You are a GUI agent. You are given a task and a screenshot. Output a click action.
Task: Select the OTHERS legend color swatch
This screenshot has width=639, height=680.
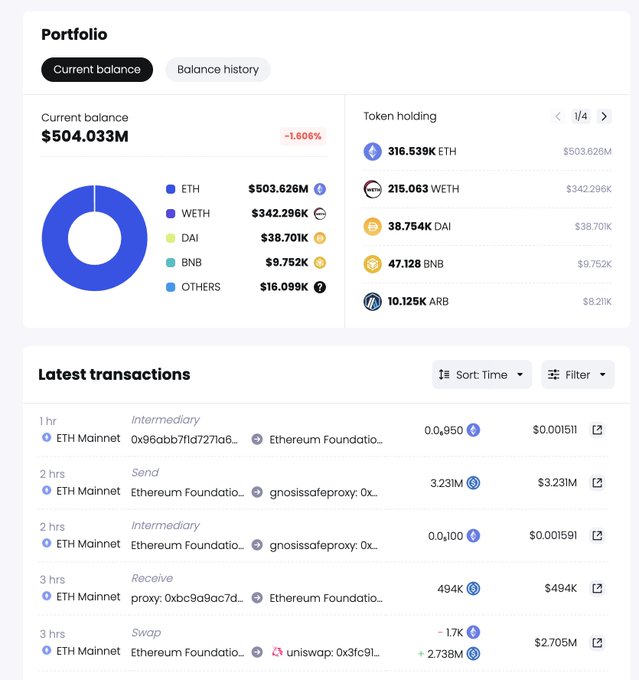170,287
